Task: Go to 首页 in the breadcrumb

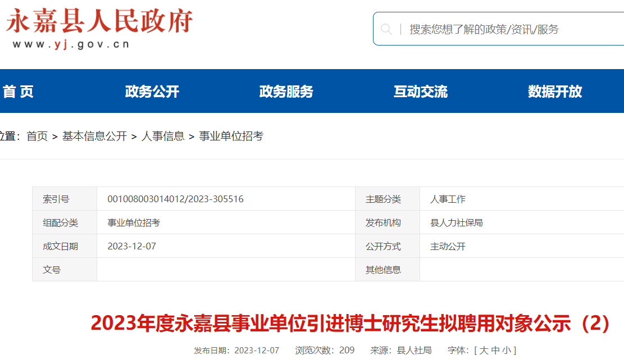Action: point(37,136)
